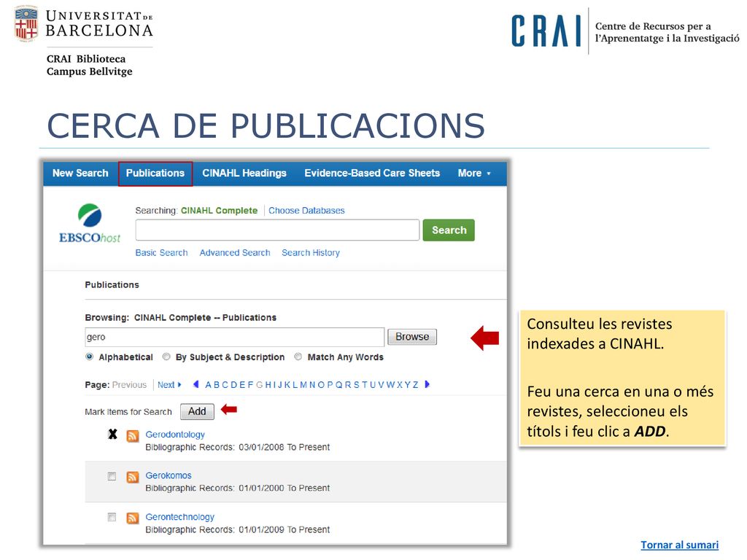747x560 pixels.
Task: Open Search History link
Action: click(x=311, y=253)
